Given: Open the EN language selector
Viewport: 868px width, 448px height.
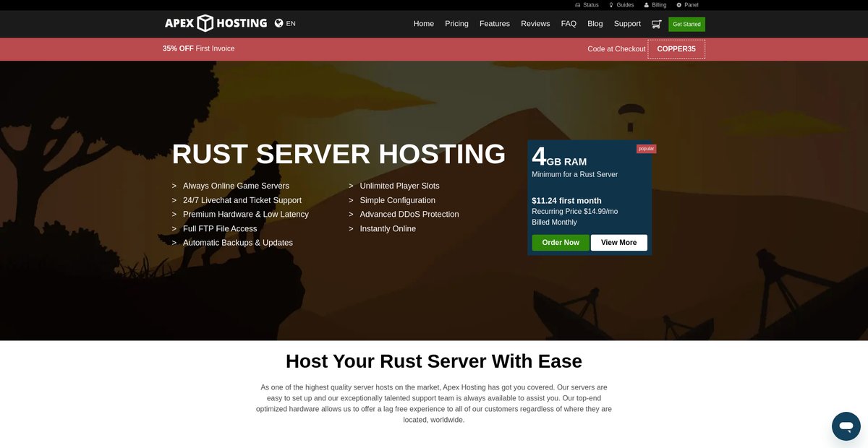Looking at the screenshot, I should coord(291,23).
